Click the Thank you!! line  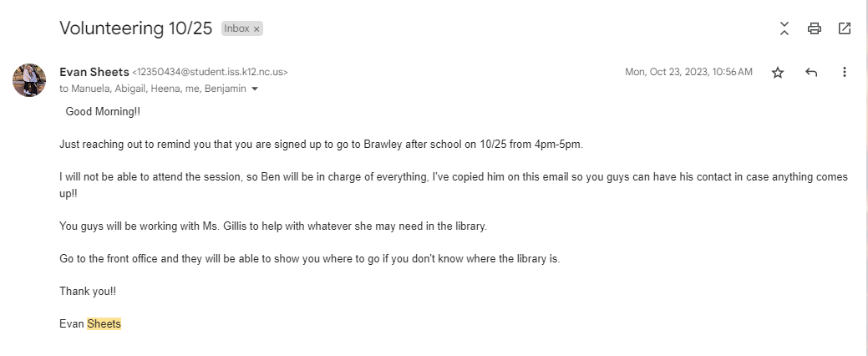coord(82,291)
